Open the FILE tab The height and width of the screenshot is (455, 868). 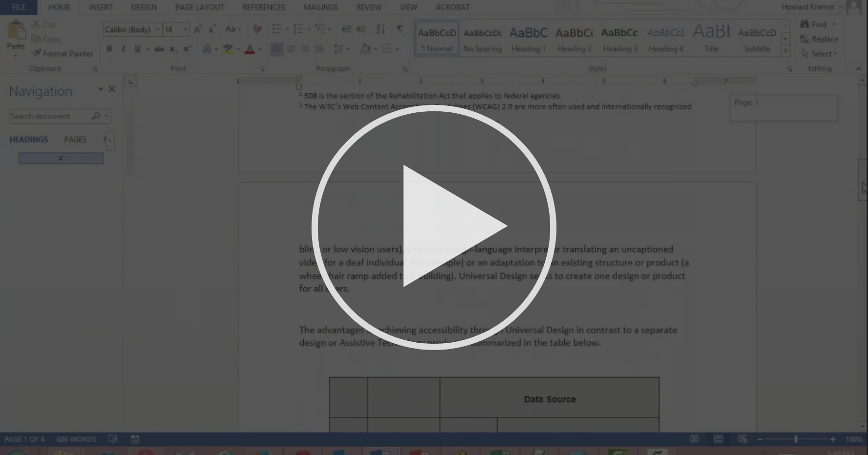point(19,7)
